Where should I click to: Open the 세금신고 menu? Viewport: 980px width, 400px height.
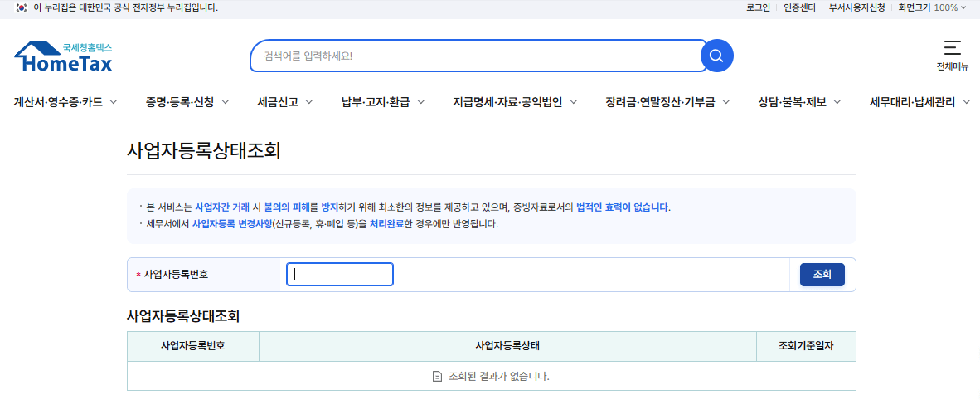(x=278, y=102)
